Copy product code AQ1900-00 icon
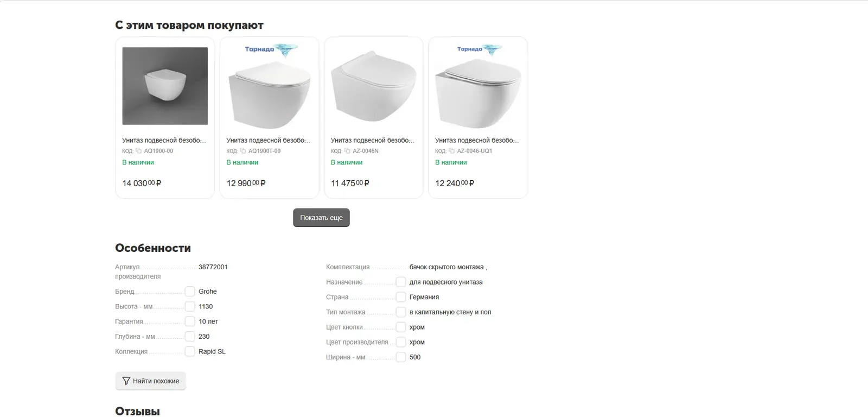 [138, 151]
